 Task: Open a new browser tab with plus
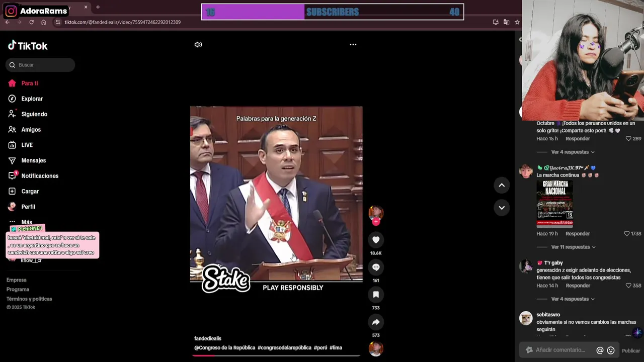coord(98,7)
